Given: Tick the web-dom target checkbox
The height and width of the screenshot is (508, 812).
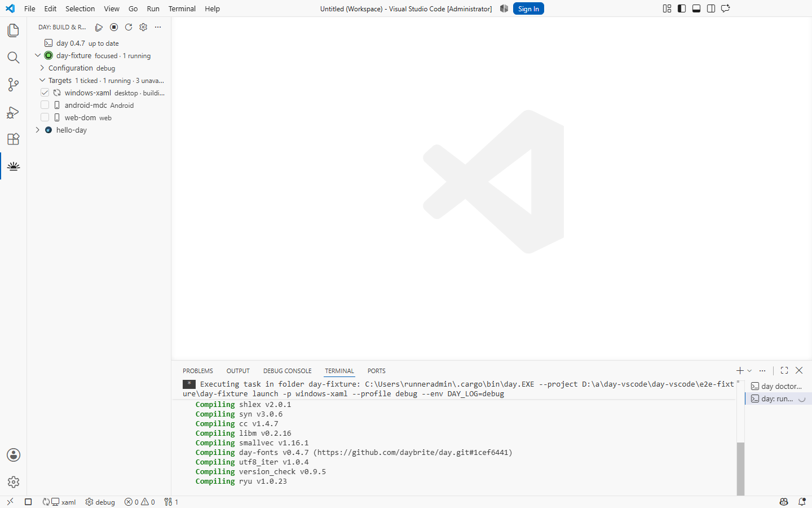Looking at the screenshot, I should [45, 117].
